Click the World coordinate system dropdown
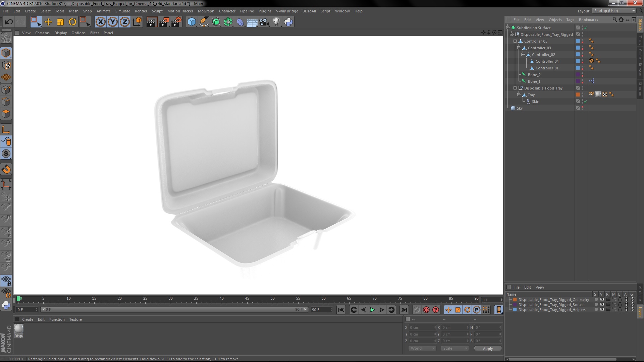Image resolution: width=644 pixels, height=362 pixels. (421, 348)
